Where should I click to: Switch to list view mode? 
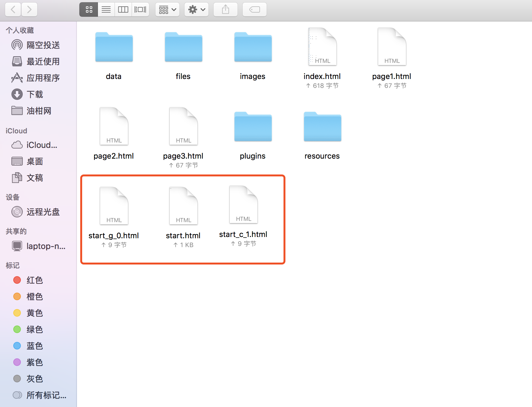[106, 9]
